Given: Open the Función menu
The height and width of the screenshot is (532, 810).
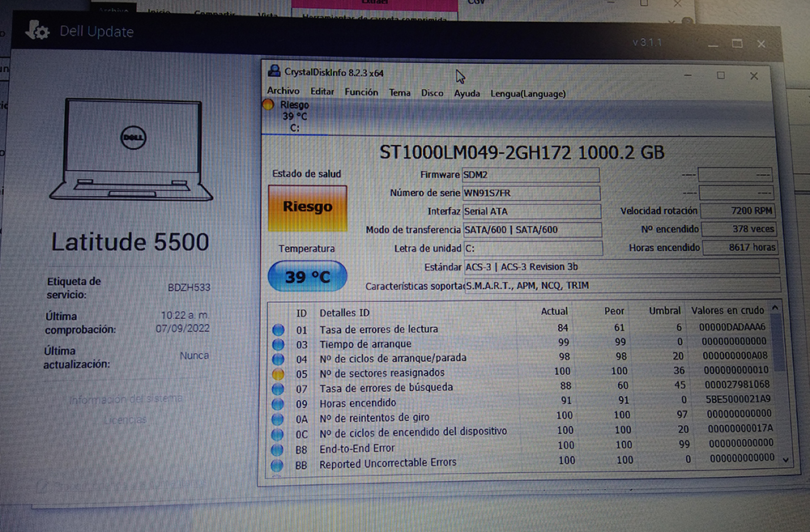Looking at the screenshot, I should click(x=361, y=92).
